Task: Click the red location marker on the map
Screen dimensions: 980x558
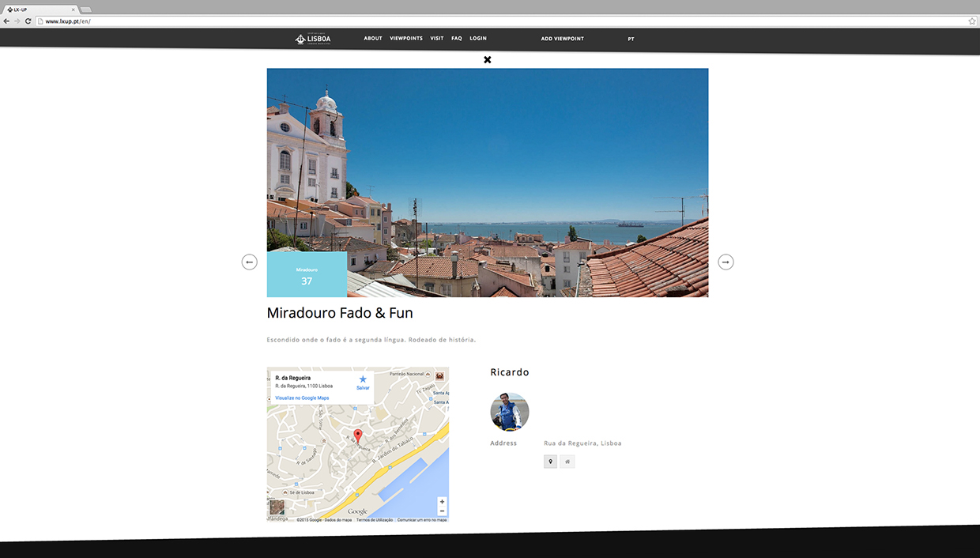Action: tap(357, 435)
